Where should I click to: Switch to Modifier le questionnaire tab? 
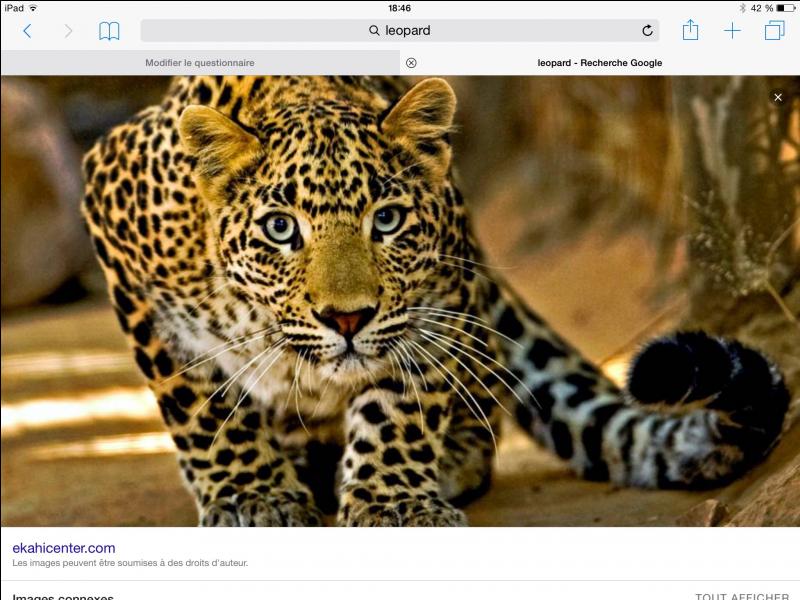point(200,63)
